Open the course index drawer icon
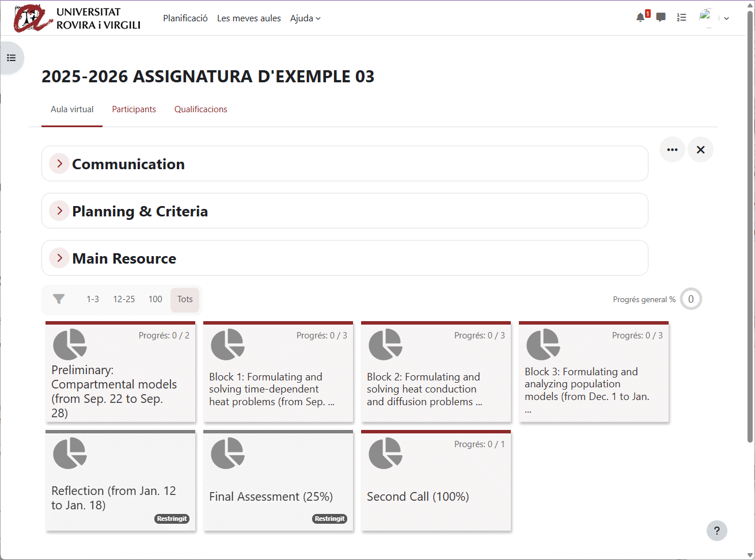The image size is (755, 560). point(12,58)
